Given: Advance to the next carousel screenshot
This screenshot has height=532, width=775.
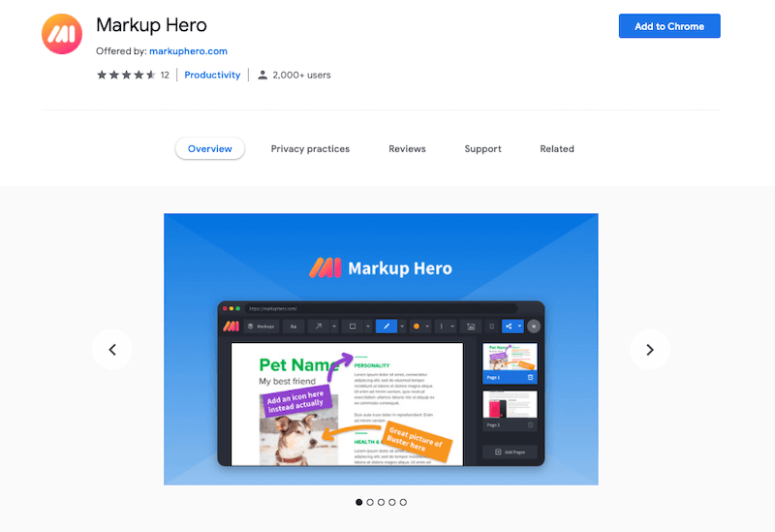Looking at the screenshot, I should (x=650, y=350).
